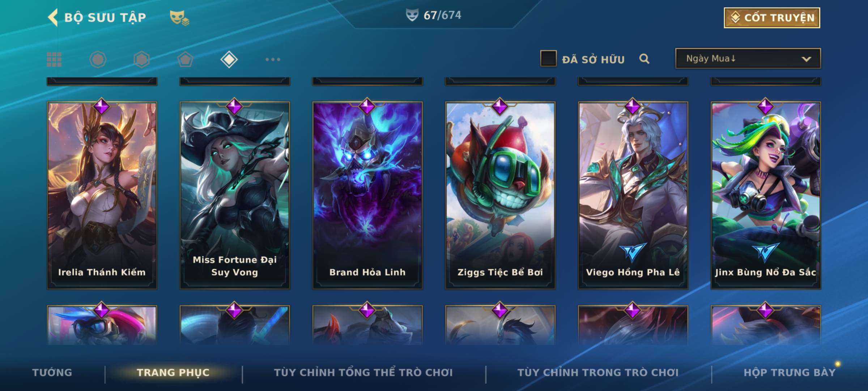Enable the Đã Sở Hữu checkbox
The height and width of the screenshot is (391, 868).
[548, 58]
